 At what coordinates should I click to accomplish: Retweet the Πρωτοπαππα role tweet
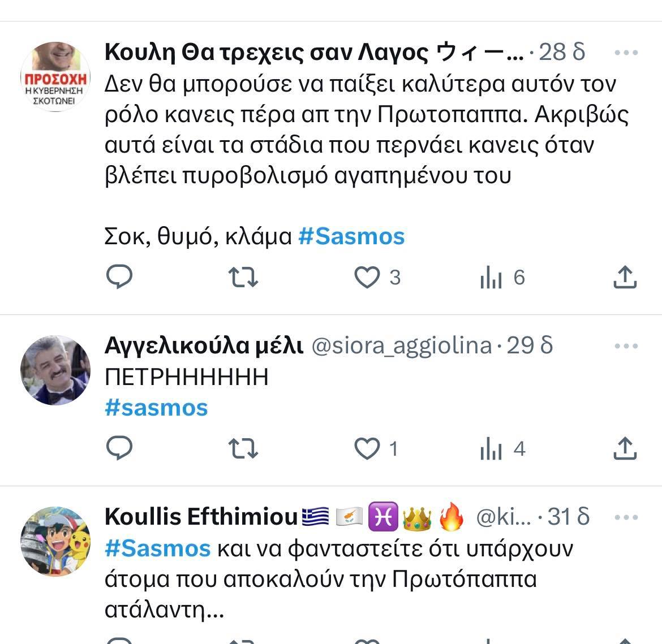click(243, 277)
